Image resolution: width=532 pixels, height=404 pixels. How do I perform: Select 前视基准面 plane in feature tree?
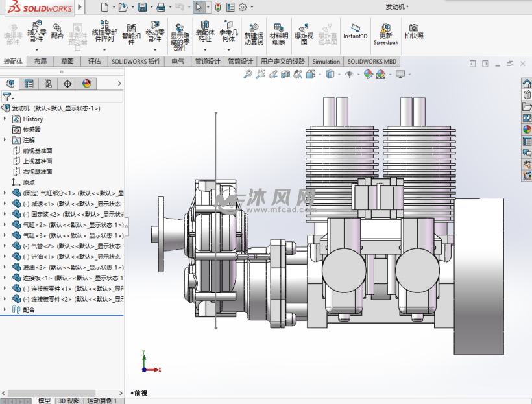[x=38, y=150]
